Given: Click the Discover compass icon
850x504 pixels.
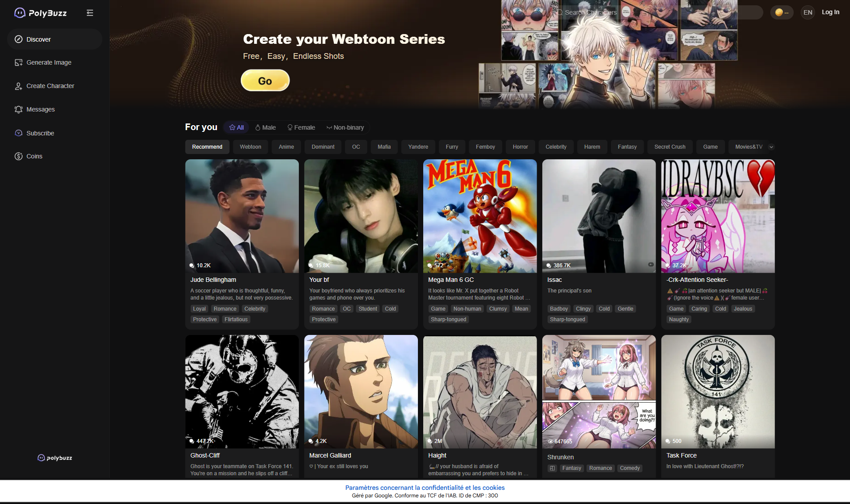Looking at the screenshot, I should [19, 39].
